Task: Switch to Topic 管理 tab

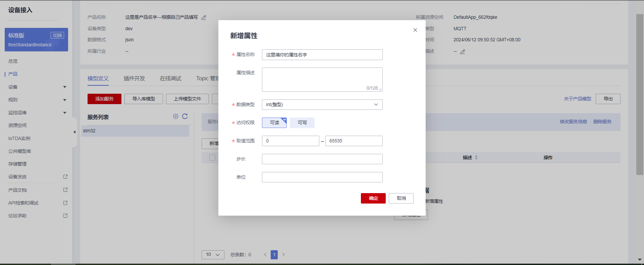Action: 207,79
